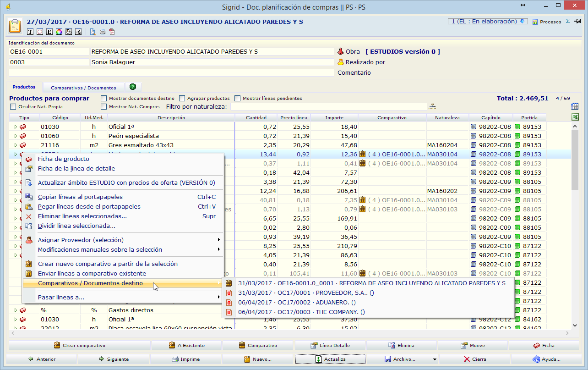The height and width of the screenshot is (370, 588).
Task: Click the green partida icon beside 89153 in the 01060 row
Action: [x=517, y=136]
